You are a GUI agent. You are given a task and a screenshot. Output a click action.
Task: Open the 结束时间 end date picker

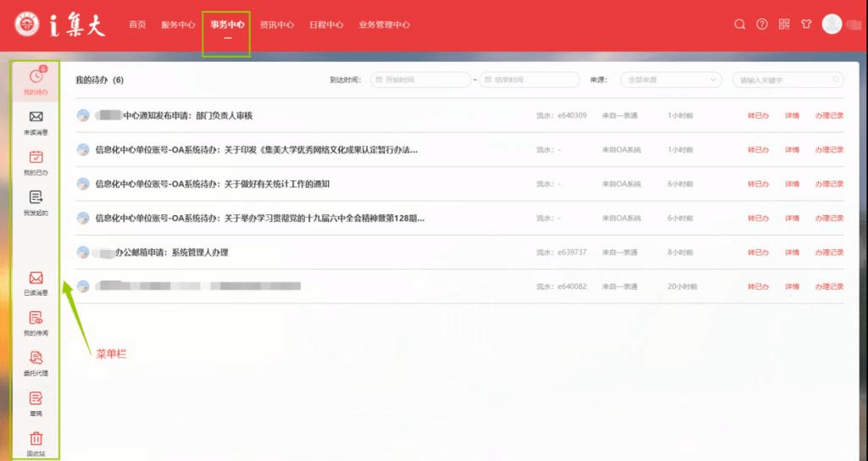(529, 80)
